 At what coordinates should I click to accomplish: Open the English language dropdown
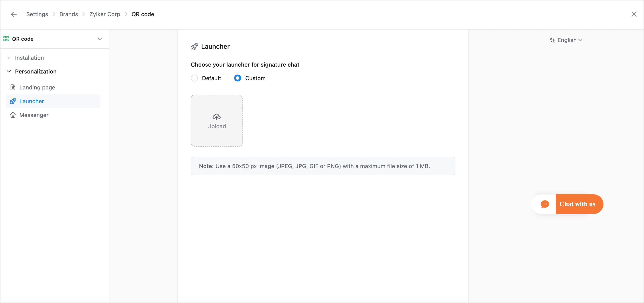click(x=569, y=40)
